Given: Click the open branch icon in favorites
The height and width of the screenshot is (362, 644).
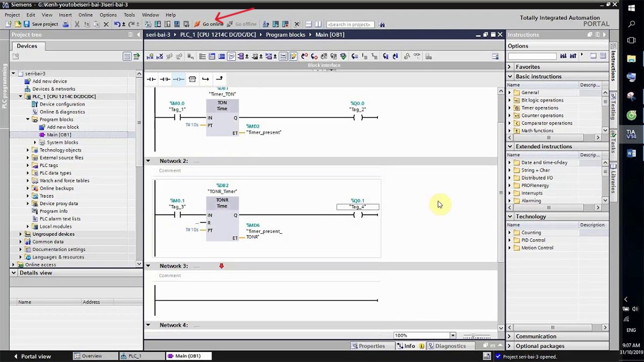Looking at the screenshot, I should click(x=206, y=79).
